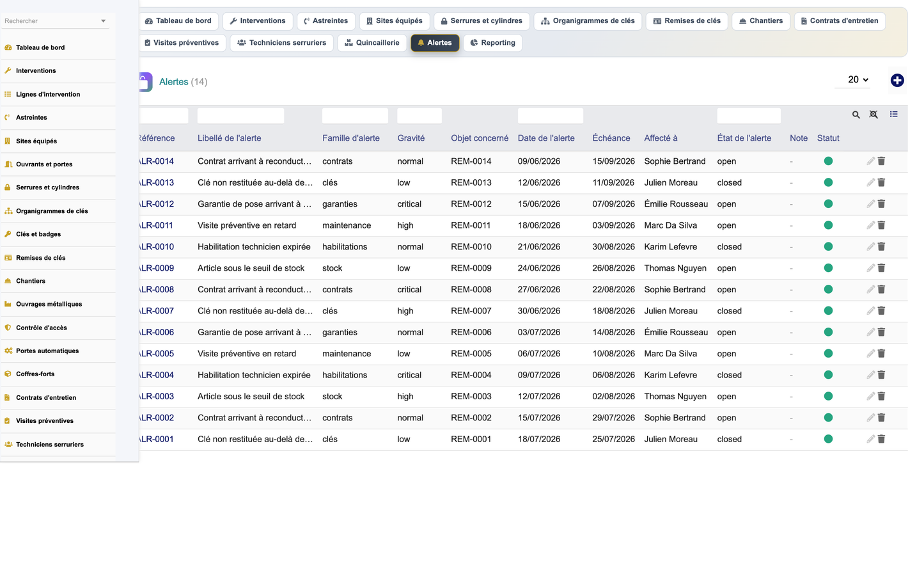Open the Reporting tab

(492, 43)
